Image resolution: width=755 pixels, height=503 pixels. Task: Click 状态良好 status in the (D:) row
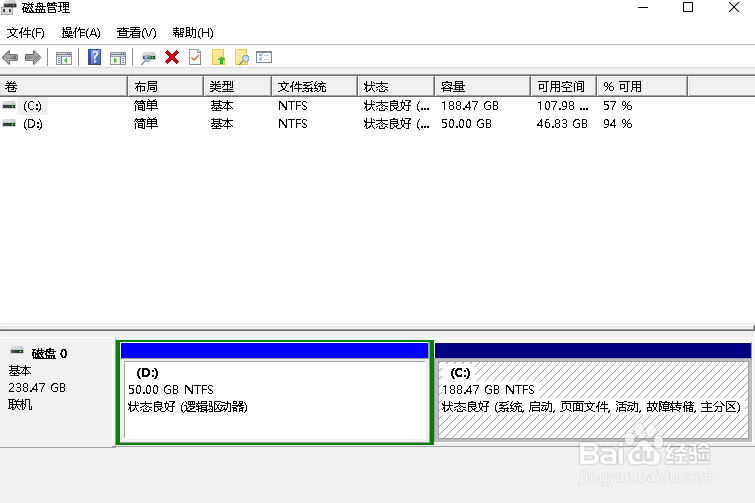click(x=396, y=124)
